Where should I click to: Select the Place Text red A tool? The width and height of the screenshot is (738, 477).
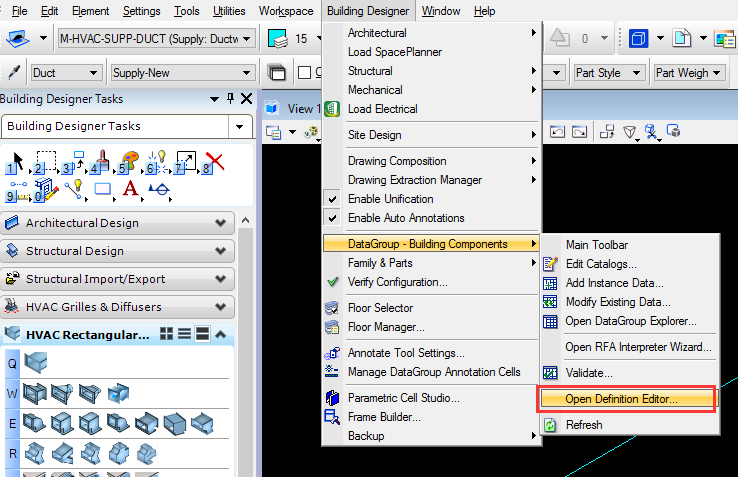tap(130, 189)
